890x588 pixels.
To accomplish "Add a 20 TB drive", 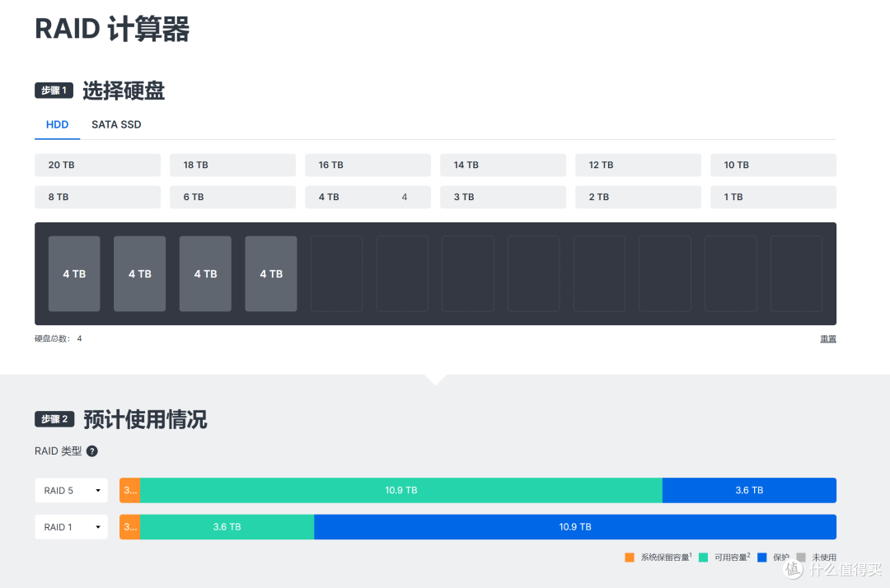I will click(x=97, y=165).
